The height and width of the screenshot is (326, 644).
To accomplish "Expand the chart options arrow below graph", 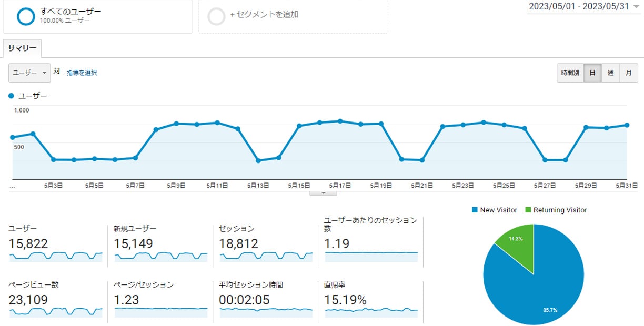I will tap(323, 192).
